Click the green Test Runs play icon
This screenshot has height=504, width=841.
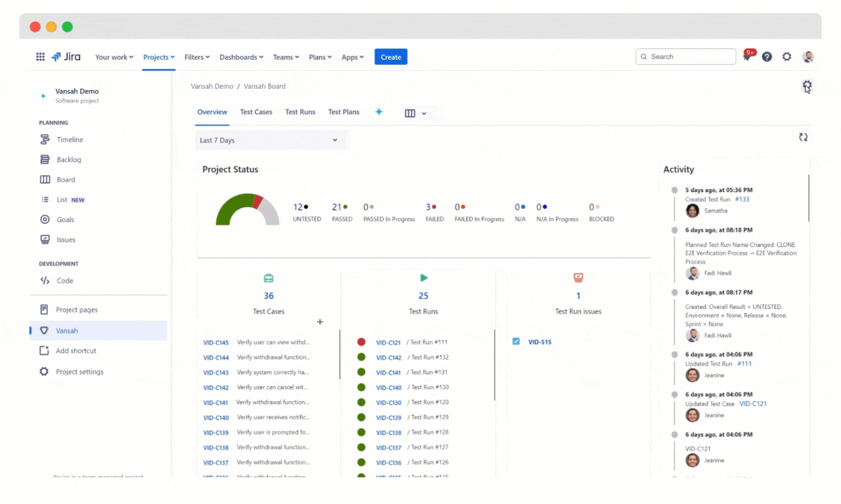[x=423, y=278]
